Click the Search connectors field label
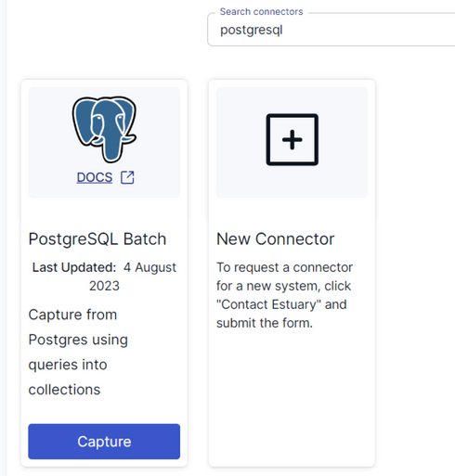This screenshot has width=455, height=476. 261,12
